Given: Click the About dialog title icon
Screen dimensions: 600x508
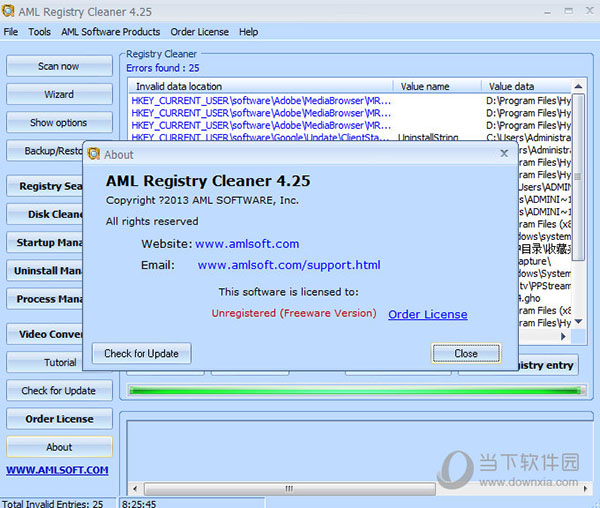Looking at the screenshot, I should point(94,154).
